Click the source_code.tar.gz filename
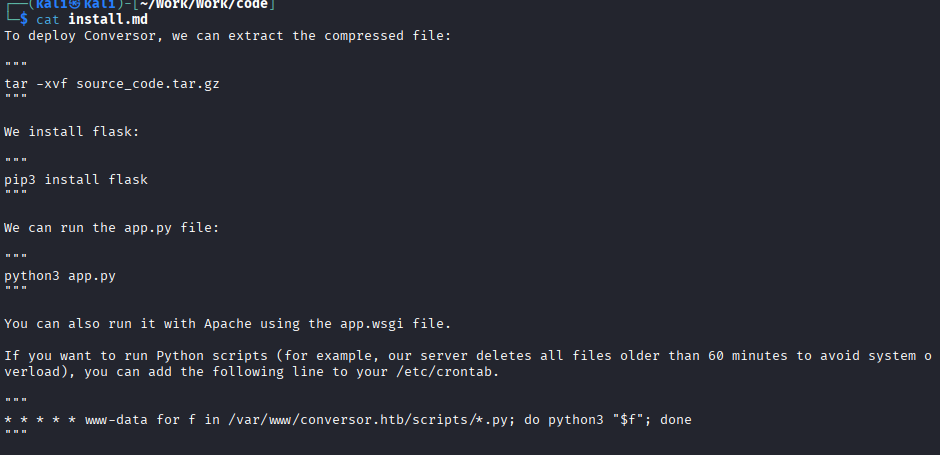The image size is (940, 455). coord(148,84)
